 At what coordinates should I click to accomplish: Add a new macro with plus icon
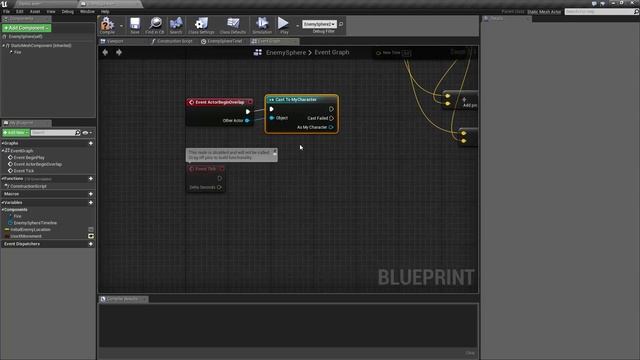[x=91, y=194]
